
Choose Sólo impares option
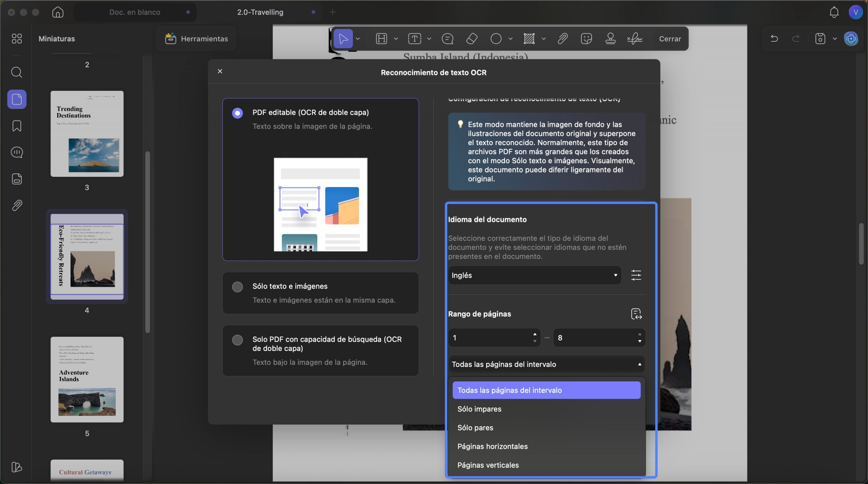point(547,409)
